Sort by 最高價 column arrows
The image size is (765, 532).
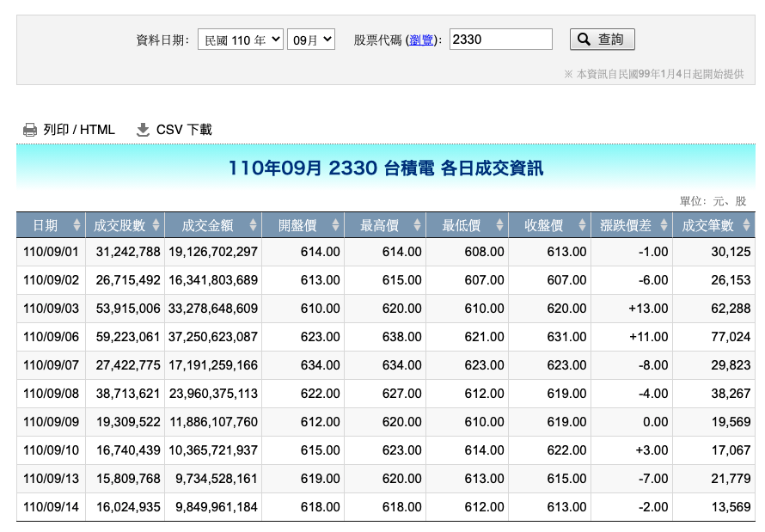(417, 225)
